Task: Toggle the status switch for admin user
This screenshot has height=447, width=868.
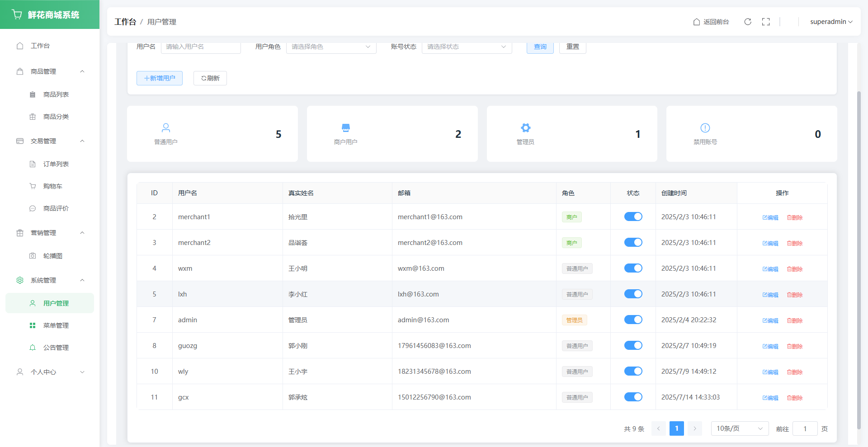Action: (x=633, y=320)
